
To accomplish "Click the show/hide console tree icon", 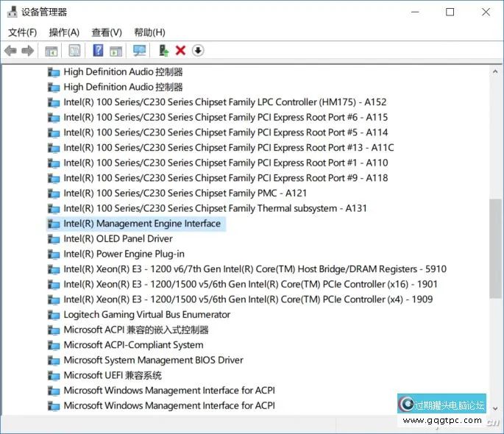I will click(x=52, y=51).
